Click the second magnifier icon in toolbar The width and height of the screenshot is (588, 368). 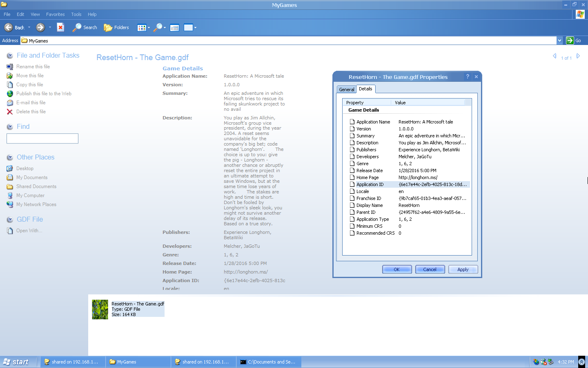[158, 27]
